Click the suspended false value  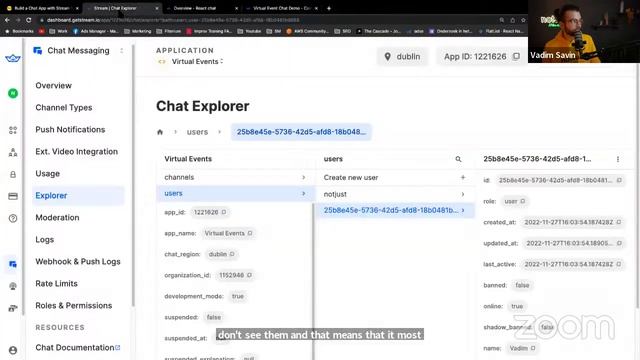click(213, 317)
